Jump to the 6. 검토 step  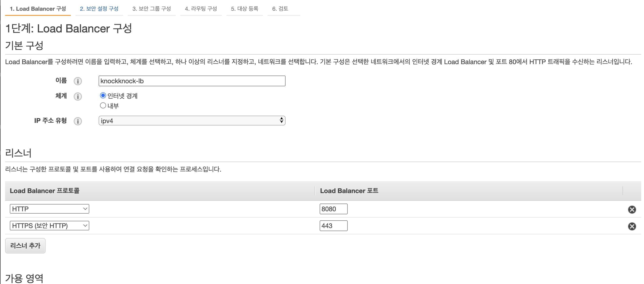coord(280,9)
